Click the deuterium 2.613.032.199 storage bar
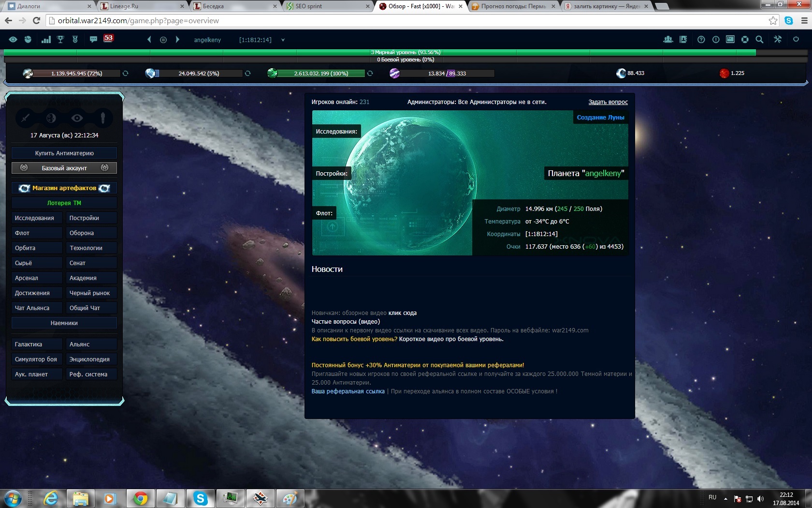This screenshot has height=508, width=812. (321, 74)
